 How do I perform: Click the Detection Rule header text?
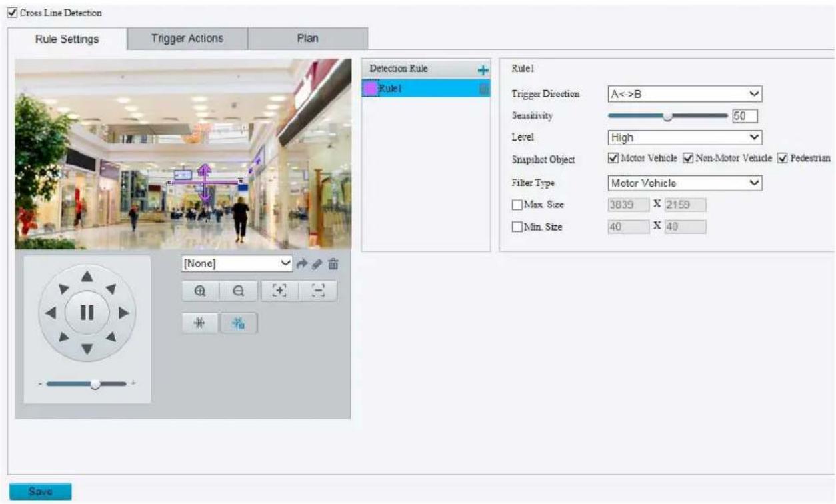click(399, 69)
